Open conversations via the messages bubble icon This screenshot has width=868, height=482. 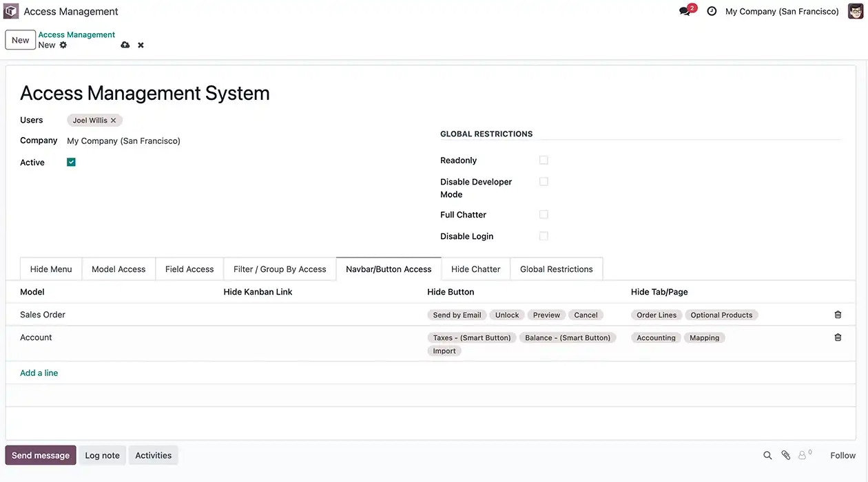coord(683,11)
